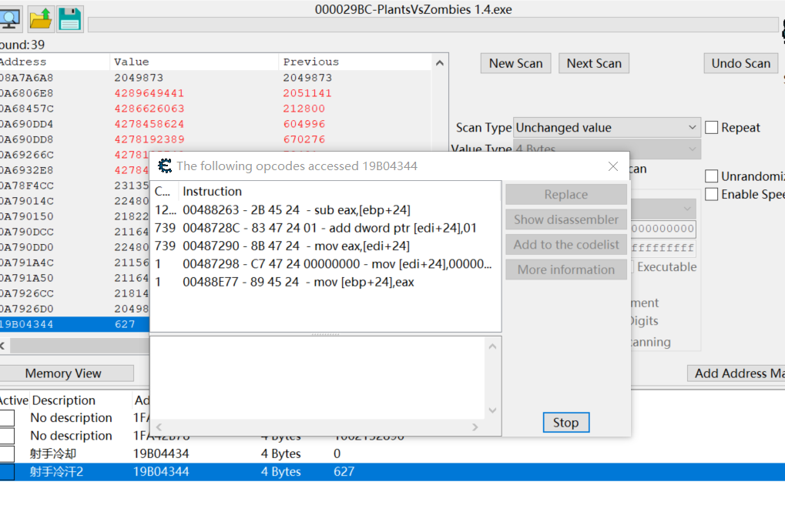Open the Scan Type dropdown

click(x=607, y=128)
